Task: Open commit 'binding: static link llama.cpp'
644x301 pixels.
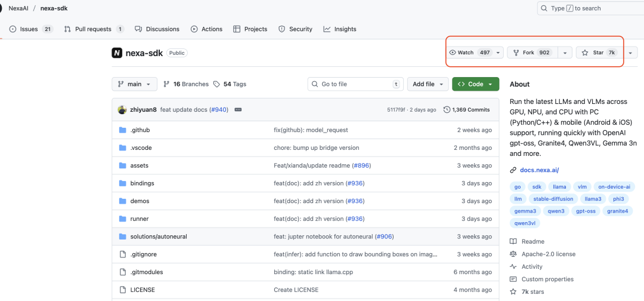Action: [x=314, y=272]
